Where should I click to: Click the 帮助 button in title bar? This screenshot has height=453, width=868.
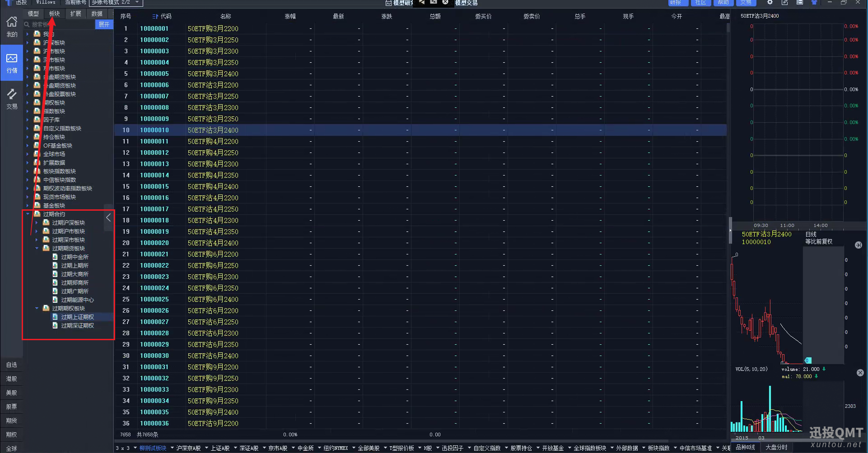(723, 3)
